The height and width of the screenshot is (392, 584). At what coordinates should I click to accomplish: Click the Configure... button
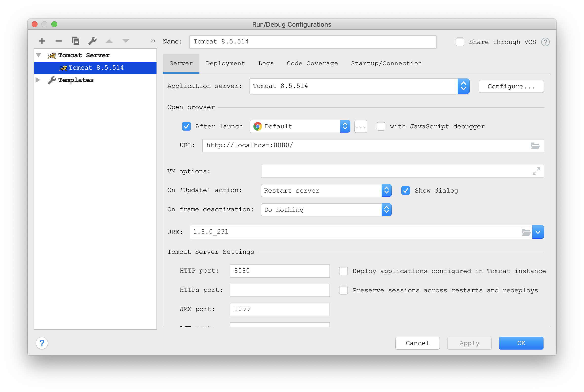[x=511, y=86]
